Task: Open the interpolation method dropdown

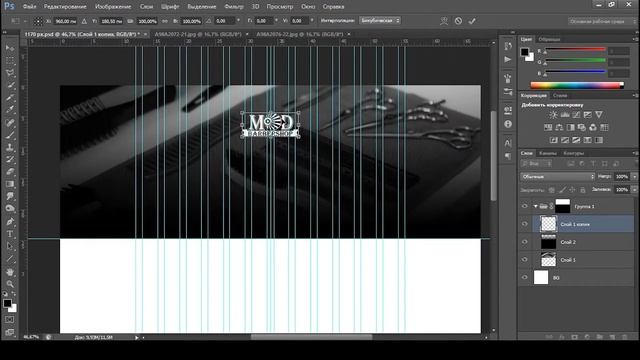Action: (380, 20)
